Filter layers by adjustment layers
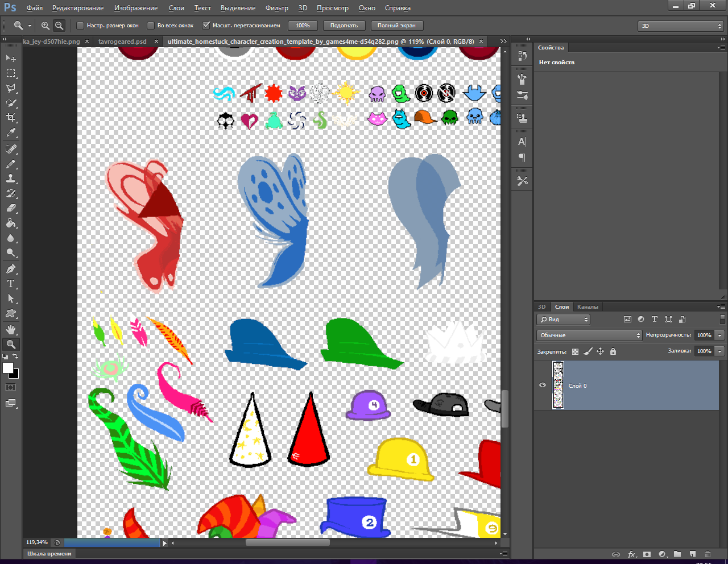The height and width of the screenshot is (564, 728). [641, 320]
